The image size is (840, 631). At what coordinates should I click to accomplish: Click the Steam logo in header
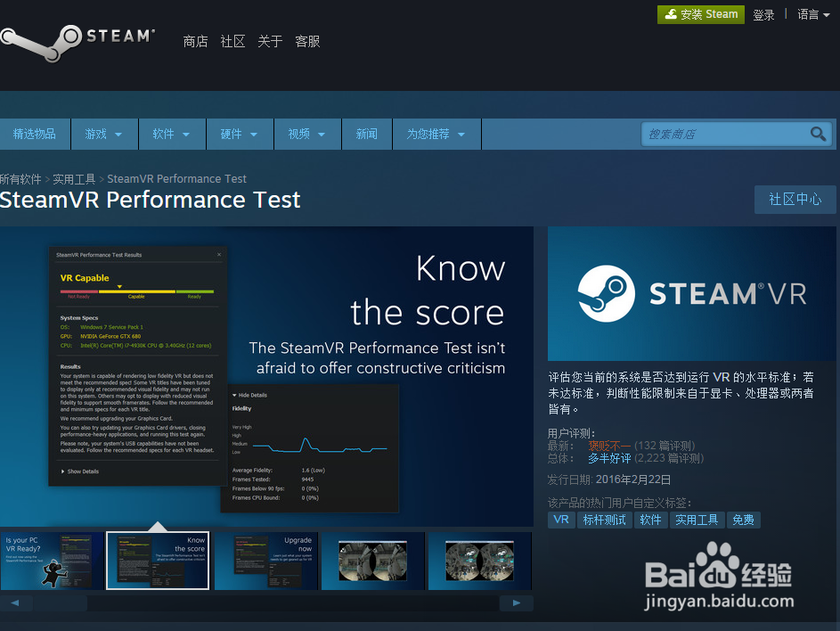point(77,43)
